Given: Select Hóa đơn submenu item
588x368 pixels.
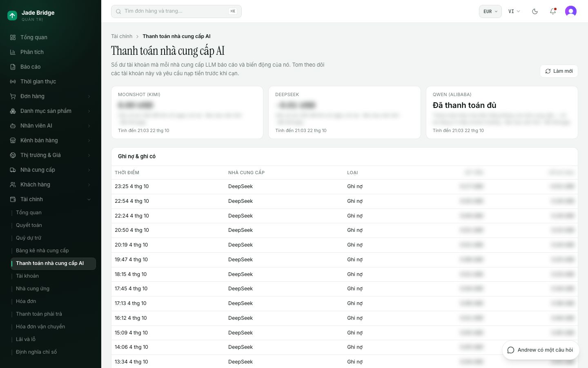Looking at the screenshot, I should point(26,301).
